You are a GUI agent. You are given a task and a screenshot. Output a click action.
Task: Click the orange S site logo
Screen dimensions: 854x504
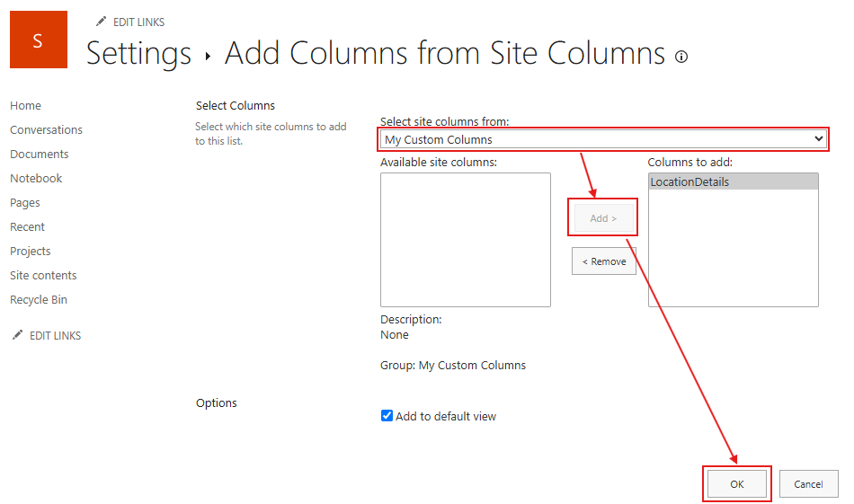tap(38, 40)
